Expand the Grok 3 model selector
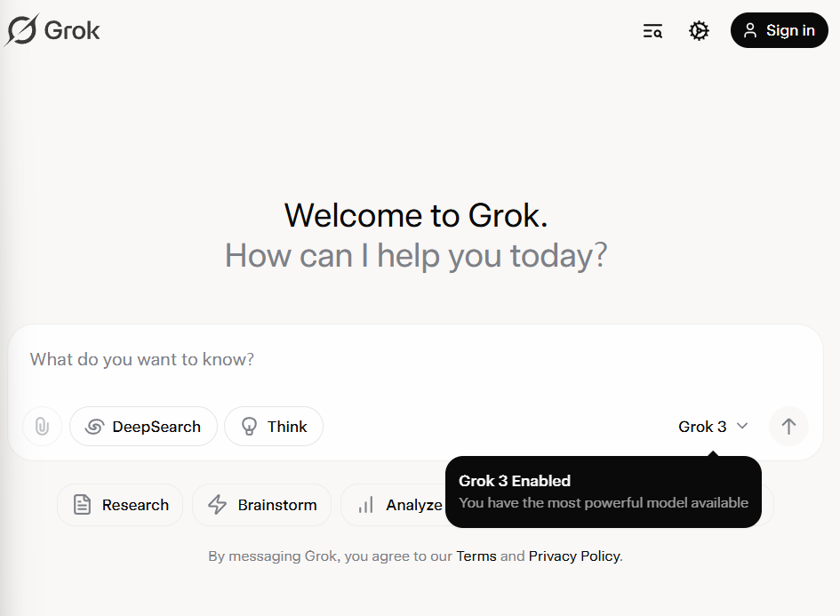This screenshot has height=616, width=840. (x=705, y=426)
